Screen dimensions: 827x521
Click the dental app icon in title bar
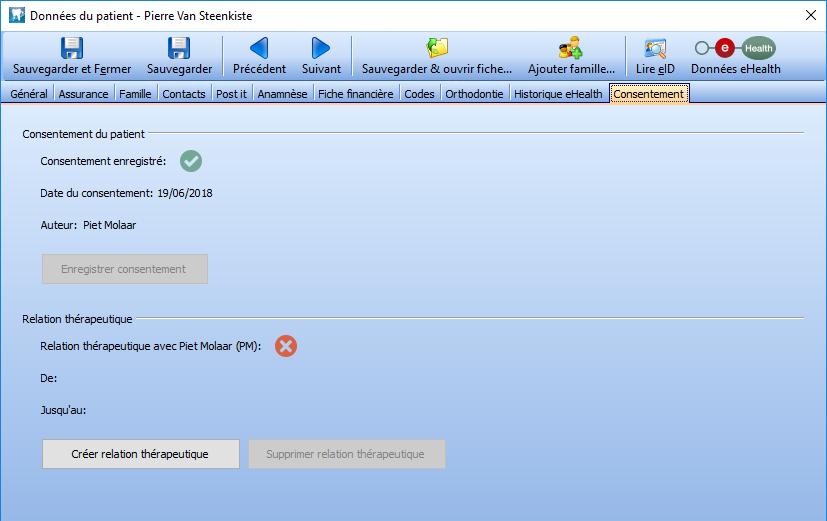point(17,15)
